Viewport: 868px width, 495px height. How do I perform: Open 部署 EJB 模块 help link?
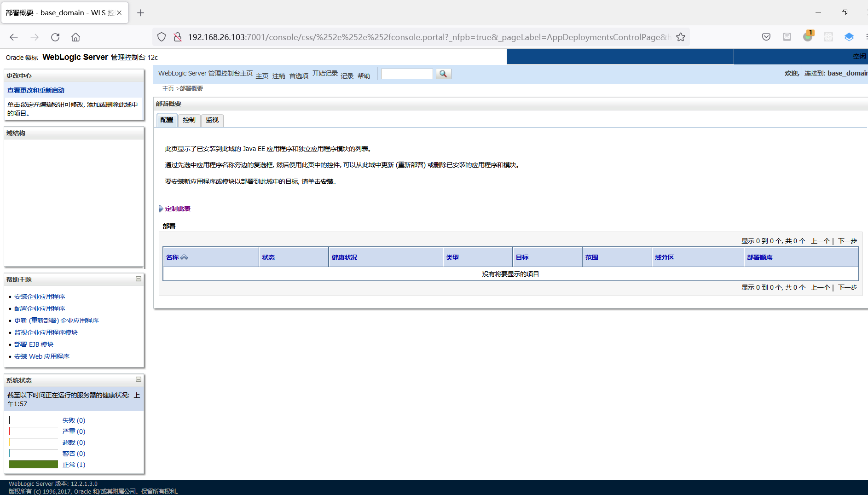click(x=34, y=344)
